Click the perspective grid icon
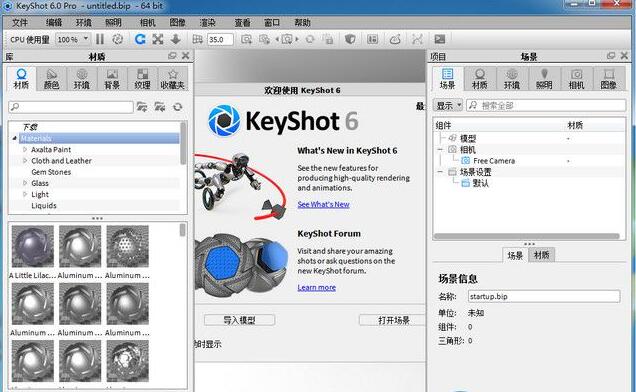636x392 pixels. pos(198,39)
